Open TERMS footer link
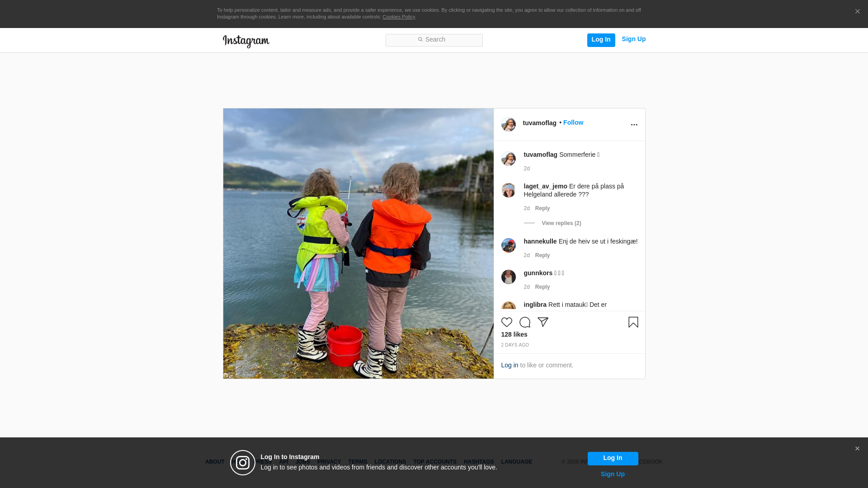 pyautogui.click(x=358, y=462)
